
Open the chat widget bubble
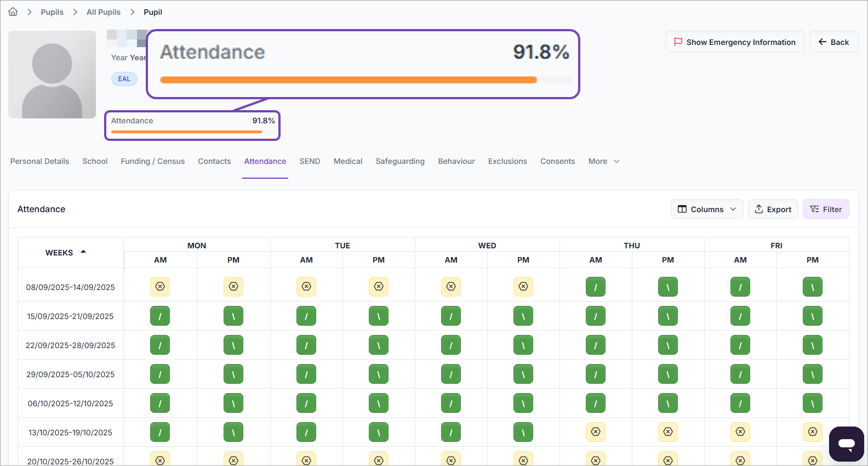[846, 444]
